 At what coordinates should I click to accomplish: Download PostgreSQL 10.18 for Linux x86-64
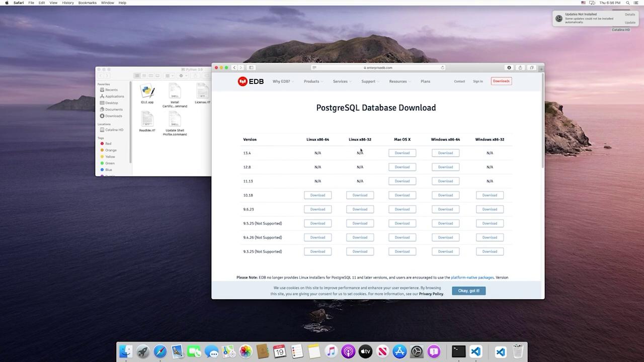click(317, 195)
